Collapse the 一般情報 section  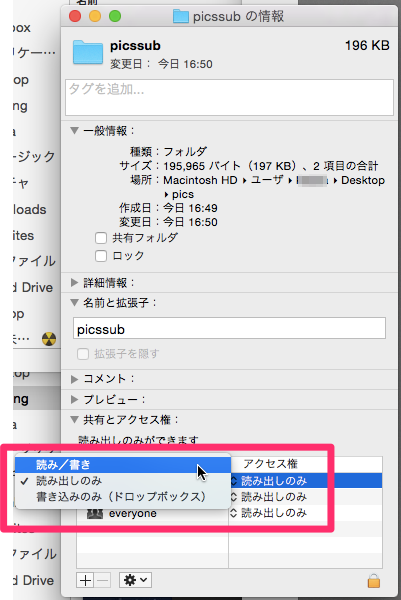tap(74, 130)
